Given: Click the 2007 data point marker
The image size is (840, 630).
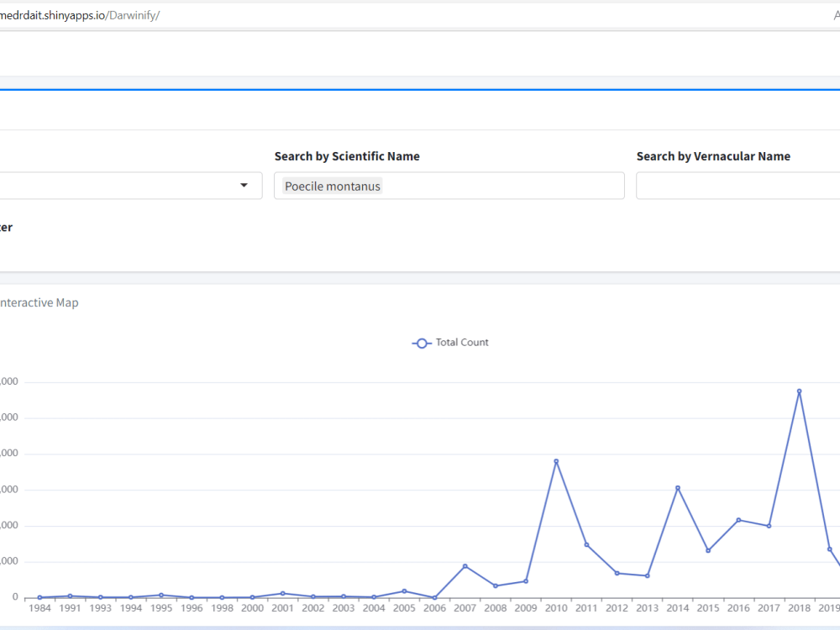Looking at the screenshot, I should click(465, 566).
